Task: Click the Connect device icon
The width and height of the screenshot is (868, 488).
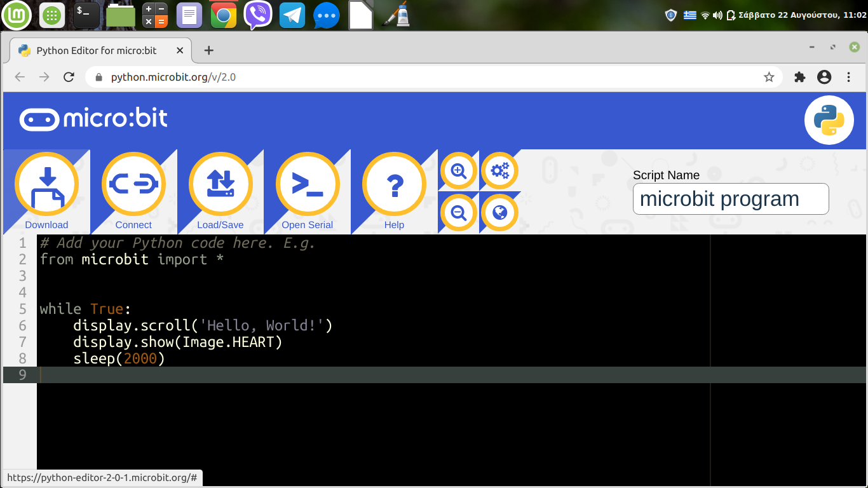Action: [133, 185]
